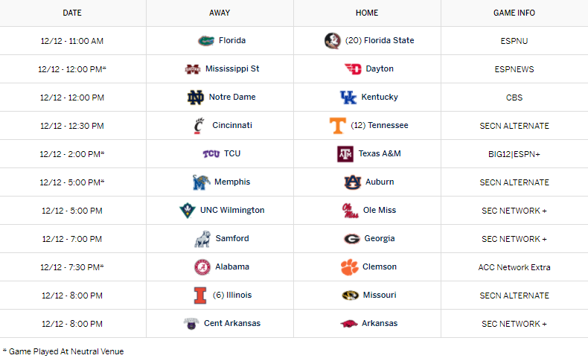Open the UNC Wilmington team link
The image size is (588, 364).
tap(232, 211)
